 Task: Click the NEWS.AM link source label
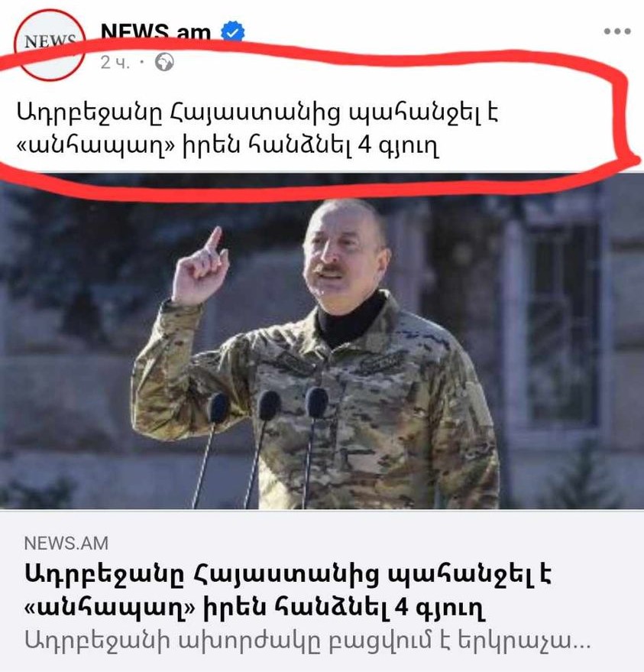(x=66, y=544)
